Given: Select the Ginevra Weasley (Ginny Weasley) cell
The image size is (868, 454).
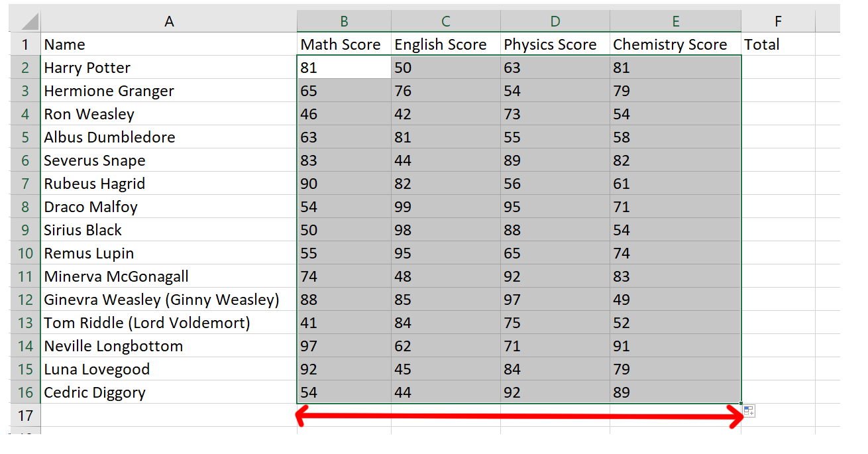Looking at the screenshot, I should [169, 300].
